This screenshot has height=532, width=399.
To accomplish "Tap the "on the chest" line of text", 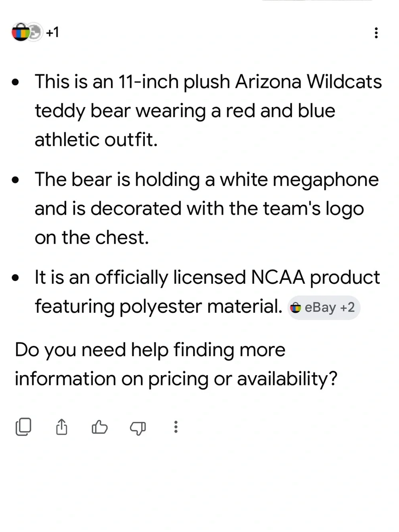I will [x=92, y=237].
